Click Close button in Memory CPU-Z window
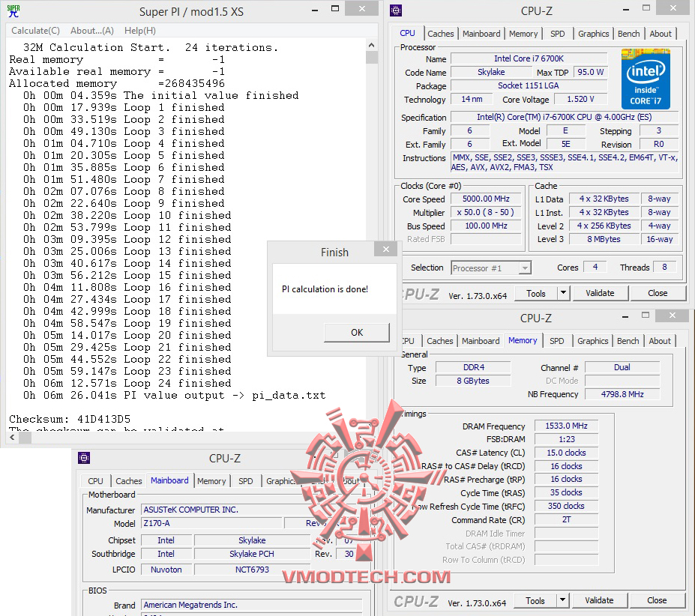 point(657,600)
